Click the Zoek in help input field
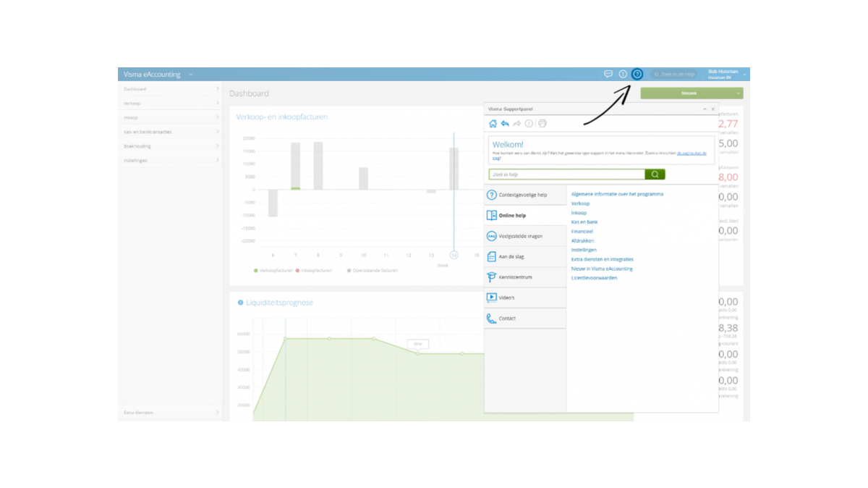 click(x=566, y=174)
